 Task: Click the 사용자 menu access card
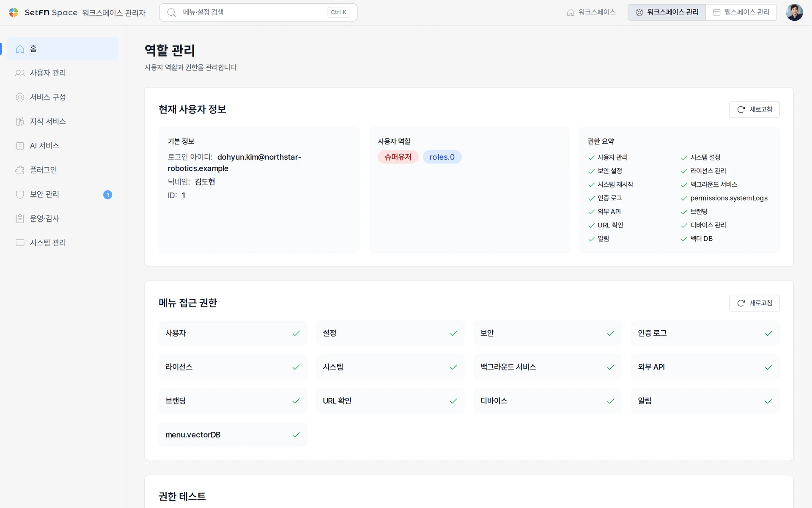[233, 333]
